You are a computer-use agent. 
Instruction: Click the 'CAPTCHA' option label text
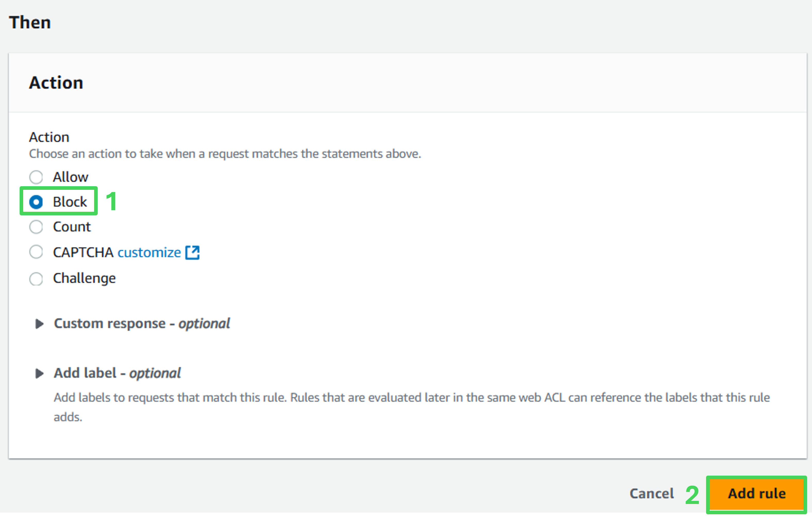(x=83, y=253)
